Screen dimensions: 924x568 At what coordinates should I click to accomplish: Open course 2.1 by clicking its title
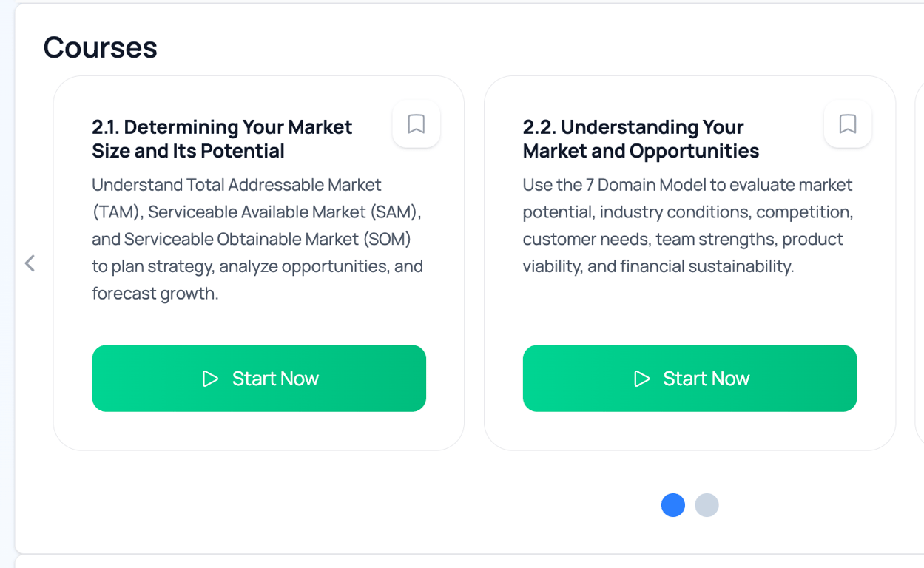coord(221,138)
